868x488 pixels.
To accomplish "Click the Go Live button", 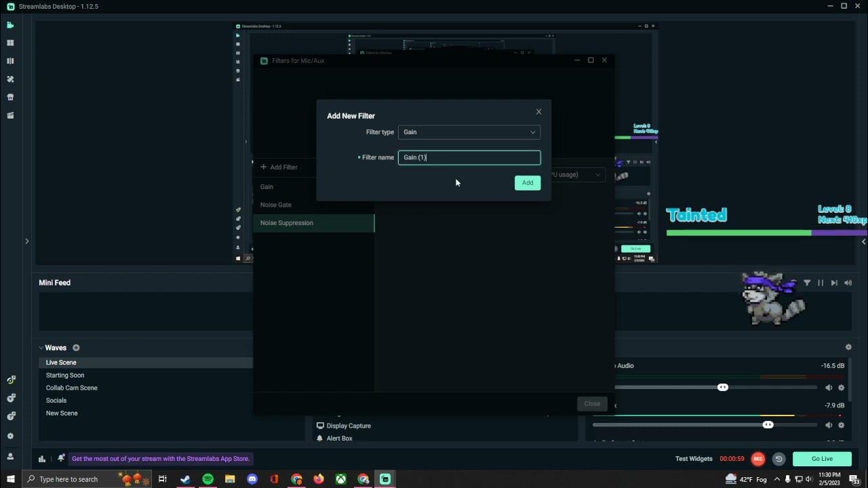I will pyautogui.click(x=822, y=459).
